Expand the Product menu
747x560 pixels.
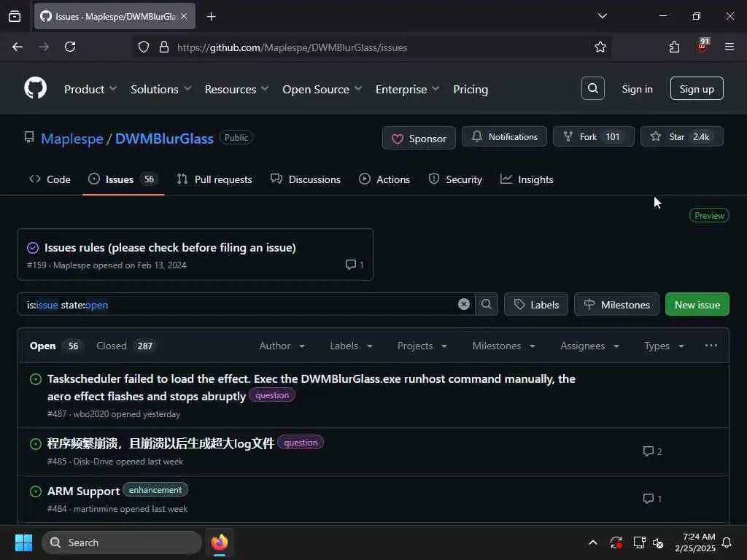pyautogui.click(x=90, y=89)
